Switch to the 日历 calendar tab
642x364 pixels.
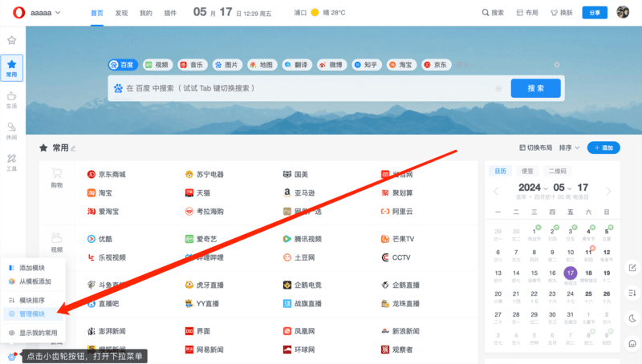coord(500,171)
